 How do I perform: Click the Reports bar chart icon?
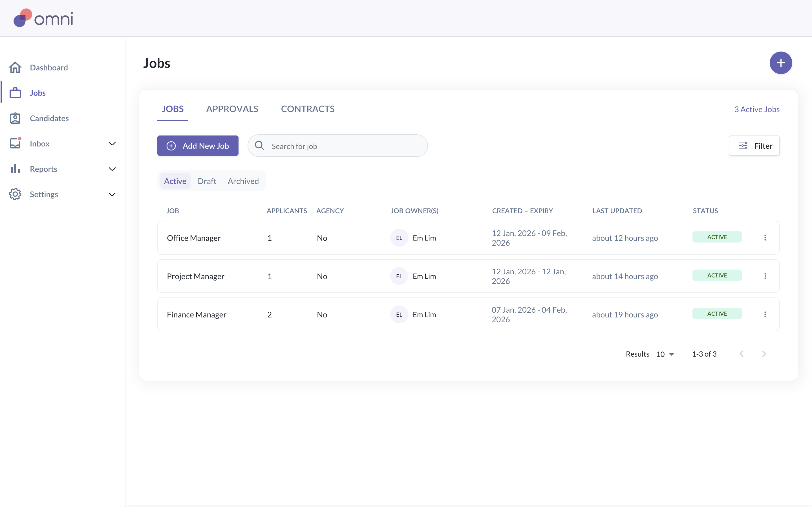15,169
